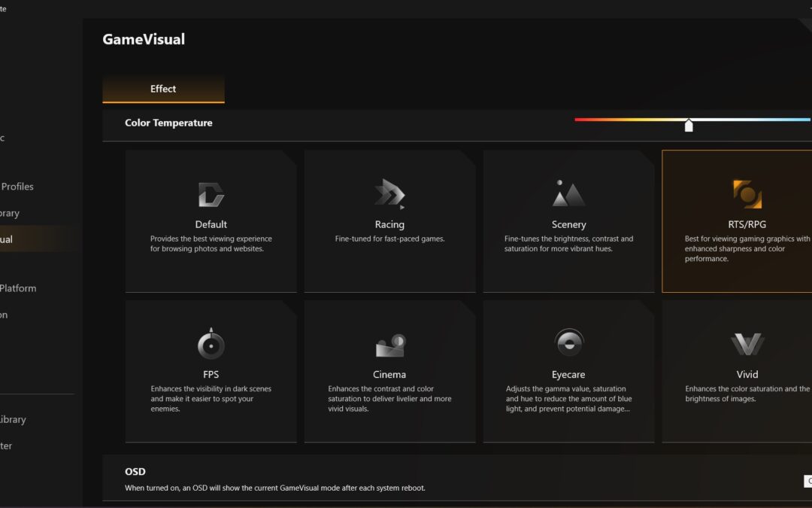Activate the FPS crosshair icon
The width and height of the screenshot is (812, 508).
pyautogui.click(x=211, y=344)
